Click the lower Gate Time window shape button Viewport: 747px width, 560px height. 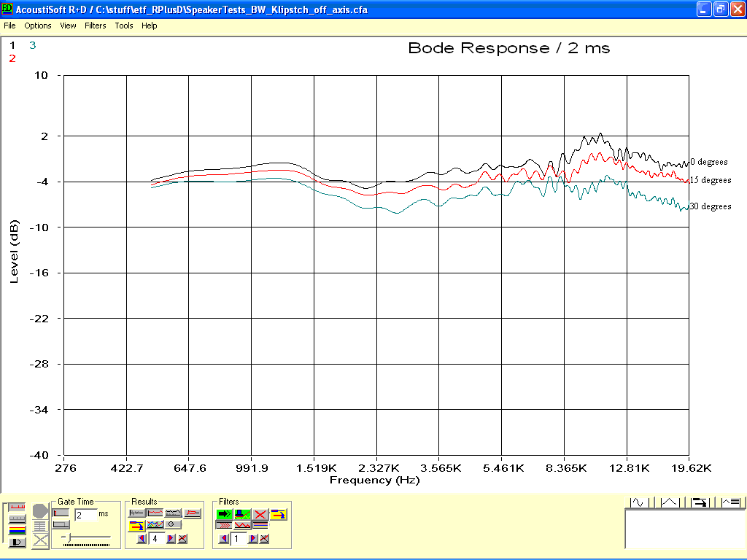tap(61, 524)
